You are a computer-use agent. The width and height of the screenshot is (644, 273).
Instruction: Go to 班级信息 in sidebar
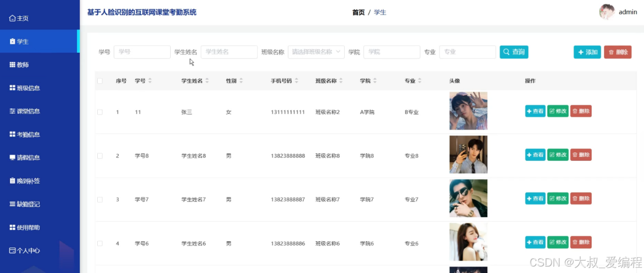coord(39,88)
